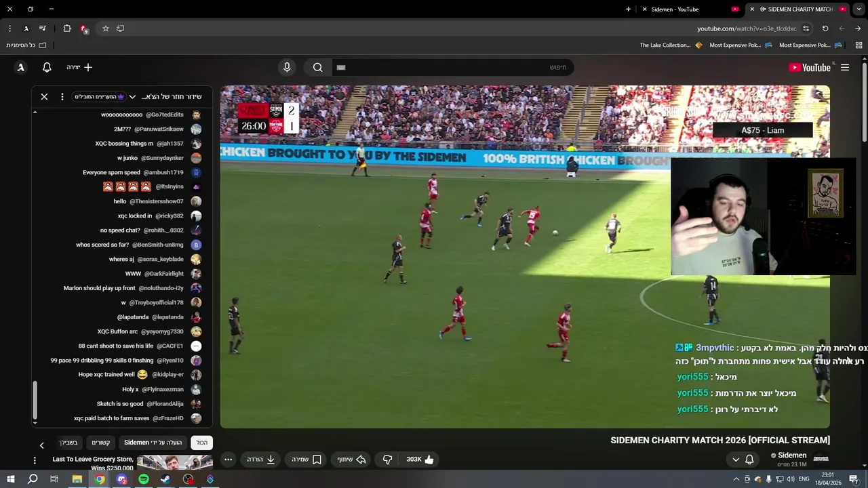868x488 pixels.
Task: Open the apps grid on bookmarks bar
Action: (859, 45)
